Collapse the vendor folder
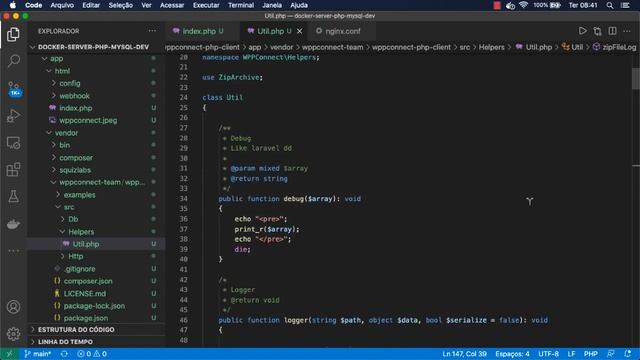The height and width of the screenshot is (360, 640). [66, 133]
